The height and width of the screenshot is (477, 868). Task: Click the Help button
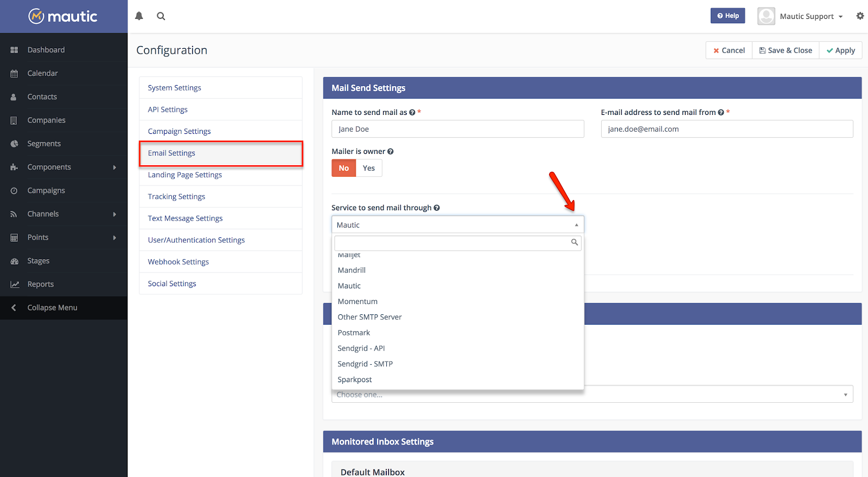(727, 16)
